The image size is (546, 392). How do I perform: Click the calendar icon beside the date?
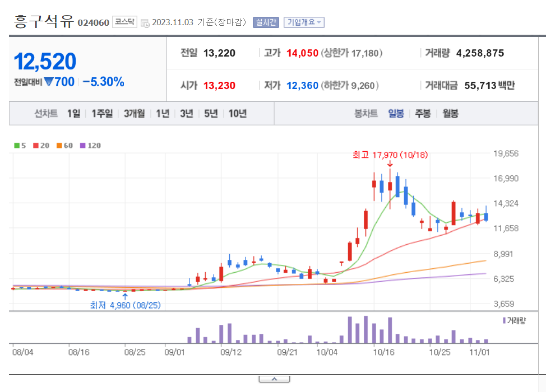point(145,23)
